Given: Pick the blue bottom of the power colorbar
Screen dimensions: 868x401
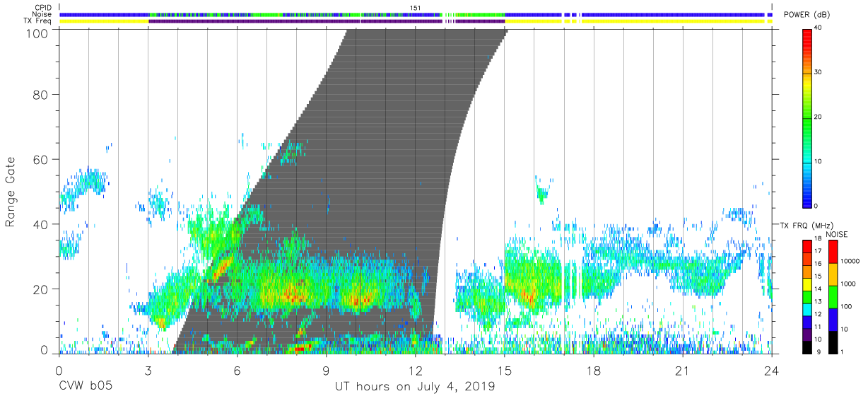Looking at the screenshot, I should 807,199.
